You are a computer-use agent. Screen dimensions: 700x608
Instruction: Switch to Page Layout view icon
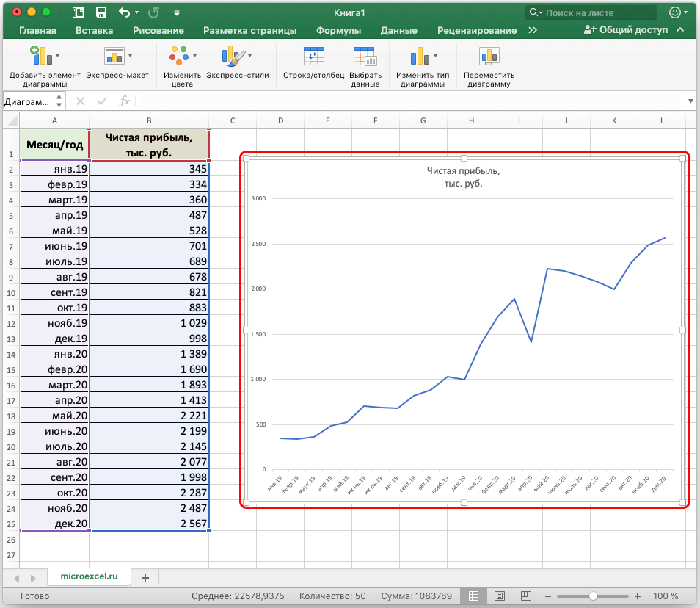(x=500, y=596)
